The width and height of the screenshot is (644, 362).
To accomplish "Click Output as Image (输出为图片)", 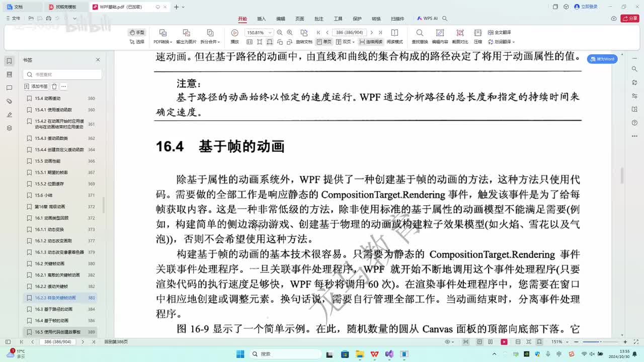I will [x=186, y=36].
